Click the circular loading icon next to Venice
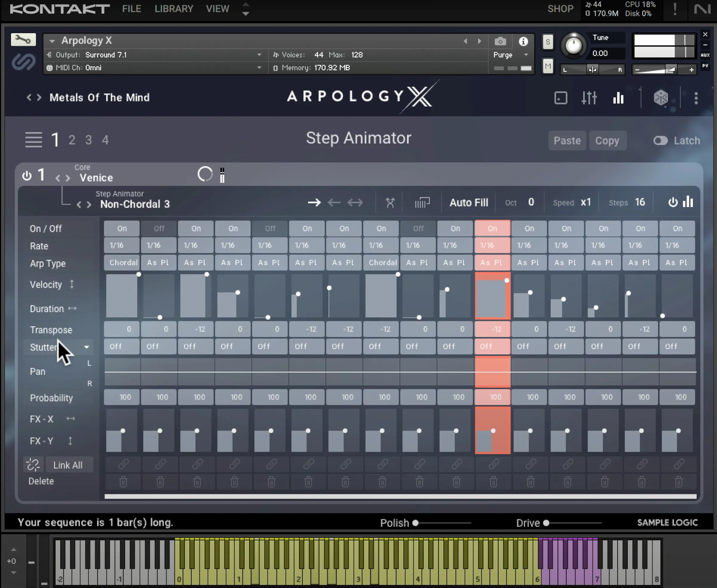This screenshot has height=588, width=717. coord(205,174)
